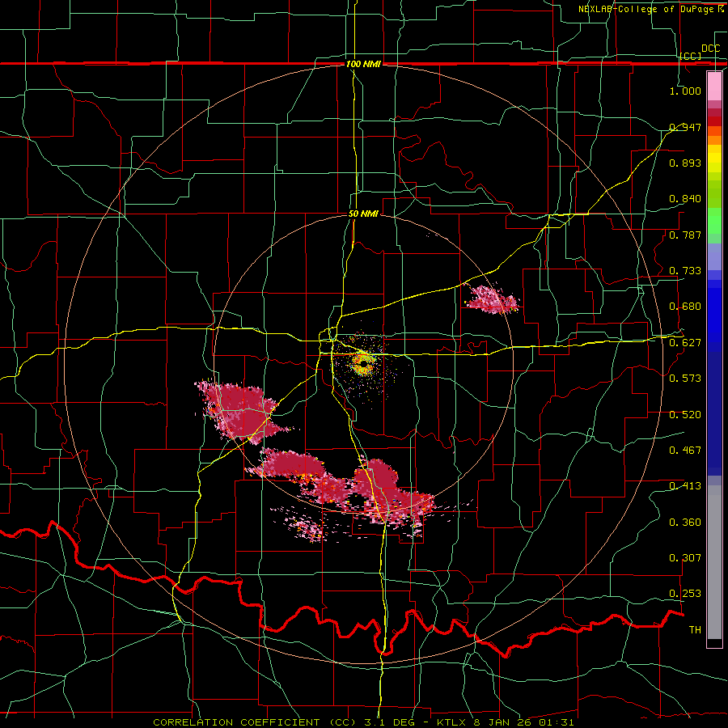The height and width of the screenshot is (728, 728).
Task: Select the 0.733 scale value label
Action: [685, 271]
